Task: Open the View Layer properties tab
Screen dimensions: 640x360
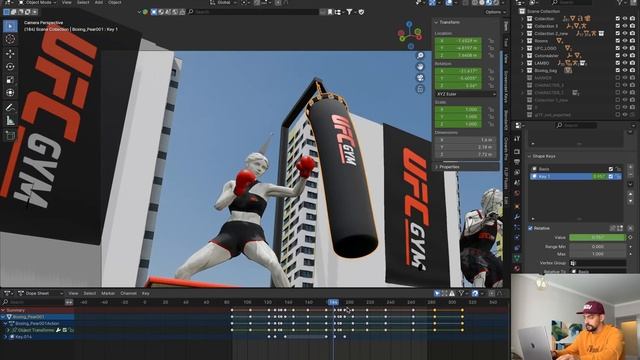Action: click(x=517, y=173)
